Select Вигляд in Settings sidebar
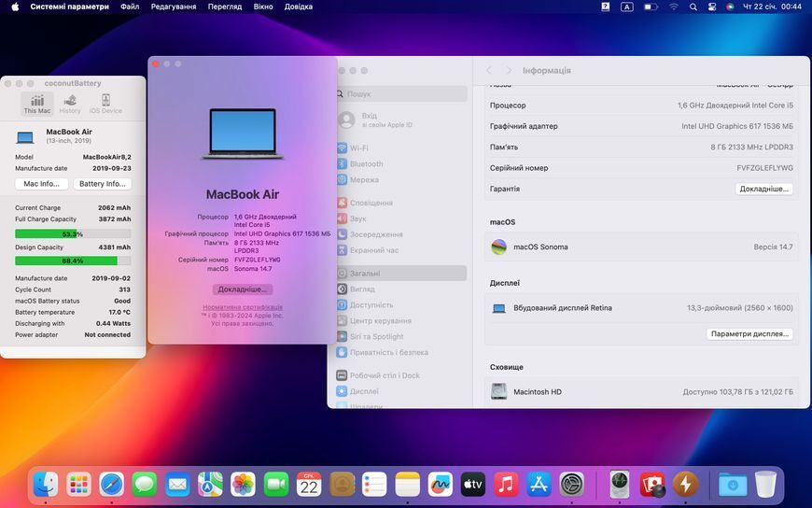The image size is (812, 508). [402, 289]
